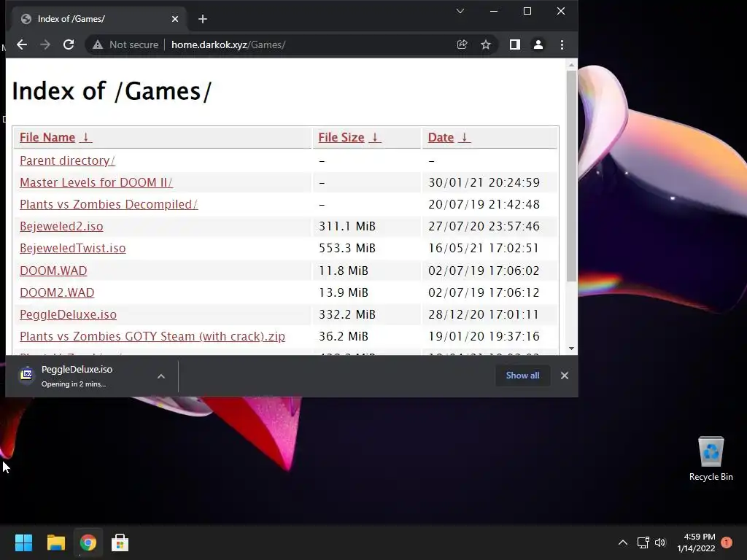Open the tab search dropdown

pos(460,11)
